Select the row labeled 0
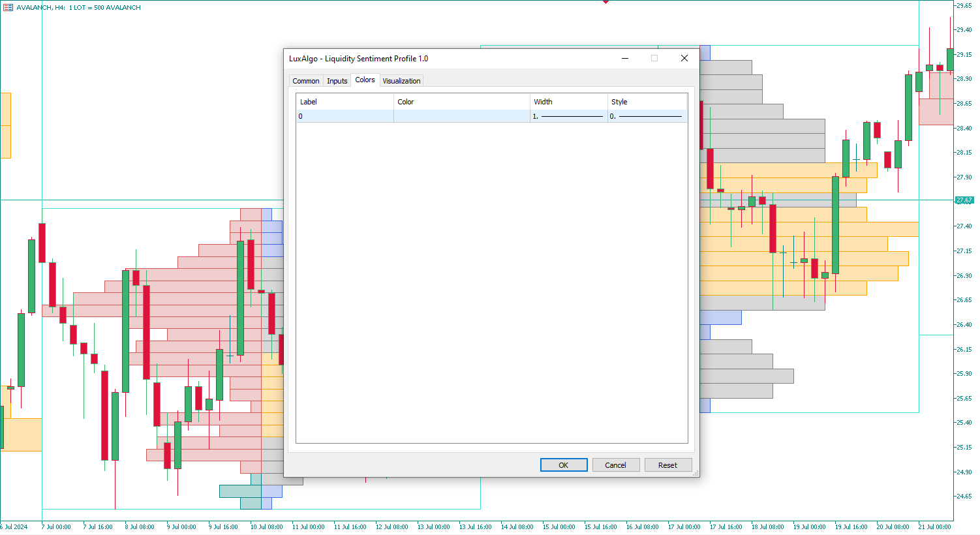Image resolution: width=980 pixels, height=535 pixels. point(345,116)
